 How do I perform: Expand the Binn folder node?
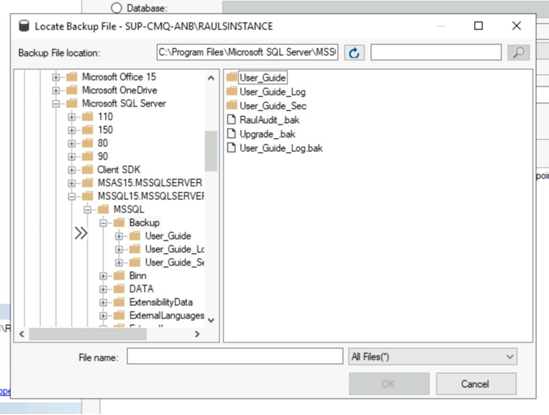pyautogui.click(x=103, y=276)
